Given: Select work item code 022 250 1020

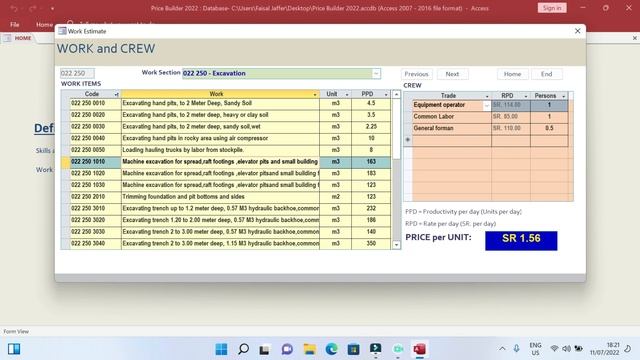Looking at the screenshot, I should (95, 173).
